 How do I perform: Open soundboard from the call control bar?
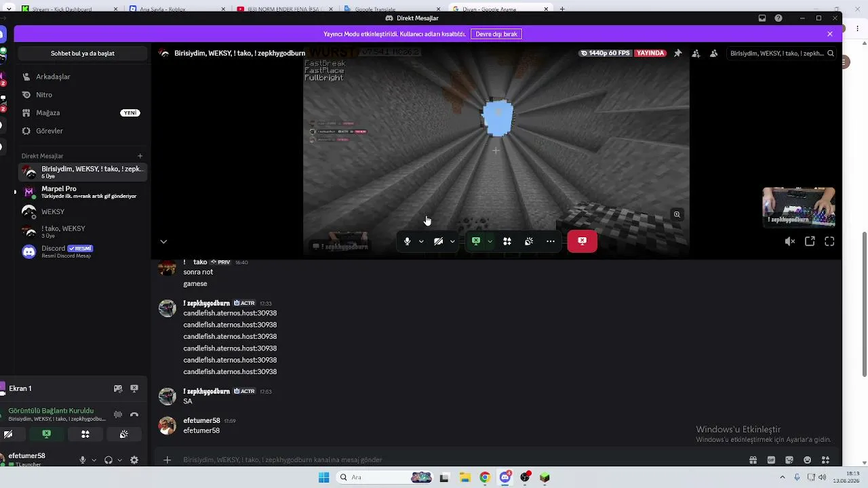point(529,241)
